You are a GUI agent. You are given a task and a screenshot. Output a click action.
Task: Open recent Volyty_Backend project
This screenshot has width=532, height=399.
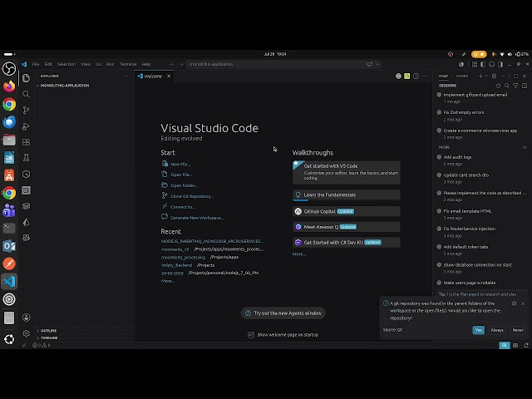[x=176, y=265]
